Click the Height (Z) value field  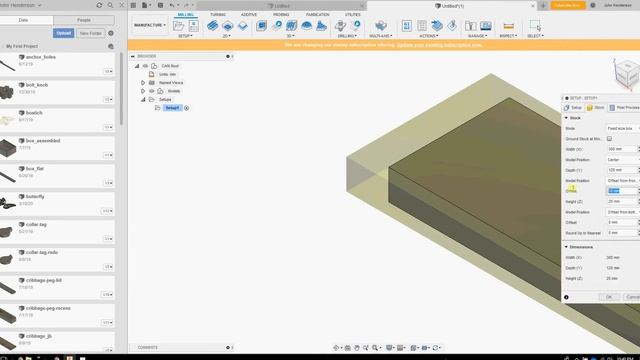coord(621,202)
